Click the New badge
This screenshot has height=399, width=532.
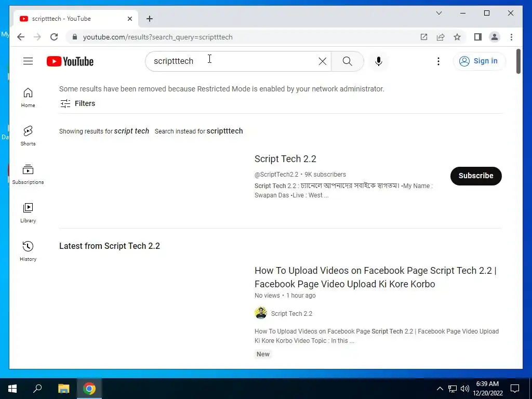[263, 354]
